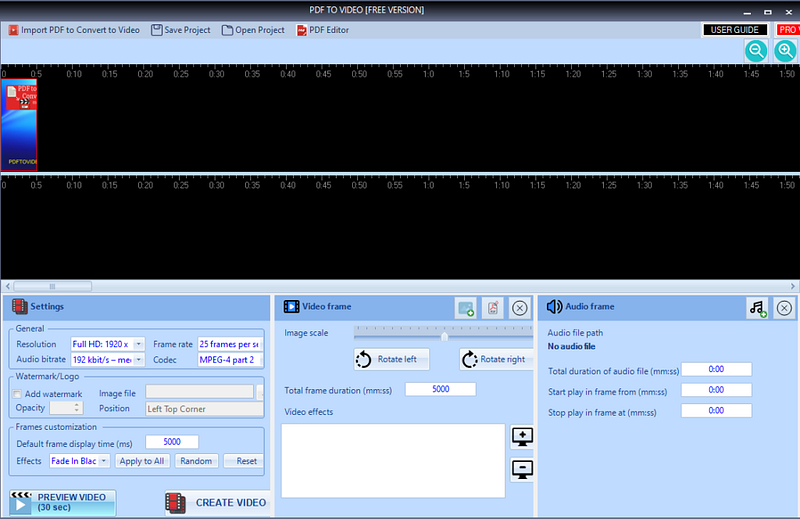Click the Start play in frame from field

(x=716, y=390)
